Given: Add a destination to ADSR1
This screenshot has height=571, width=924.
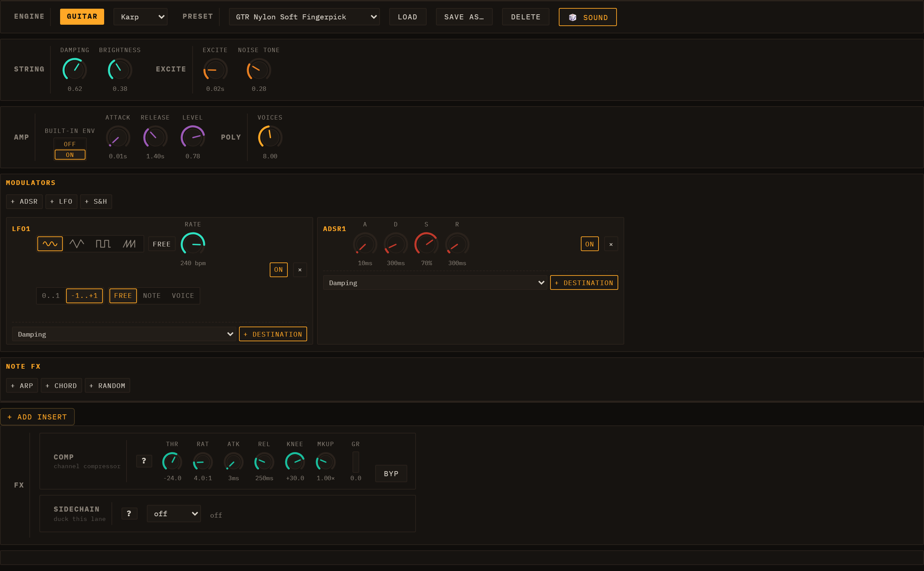Looking at the screenshot, I should tap(584, 283).
